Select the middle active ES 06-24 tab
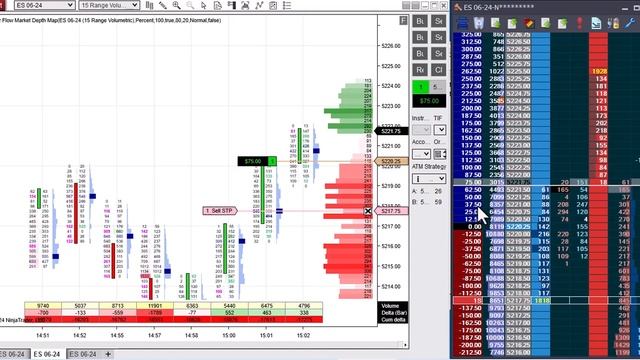640x360 pixels. pyautogui.click(x=47, y=354)
